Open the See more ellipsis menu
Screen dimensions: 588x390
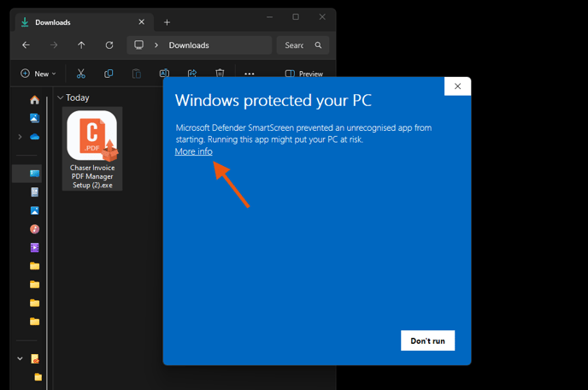click(x=250, y=74)
